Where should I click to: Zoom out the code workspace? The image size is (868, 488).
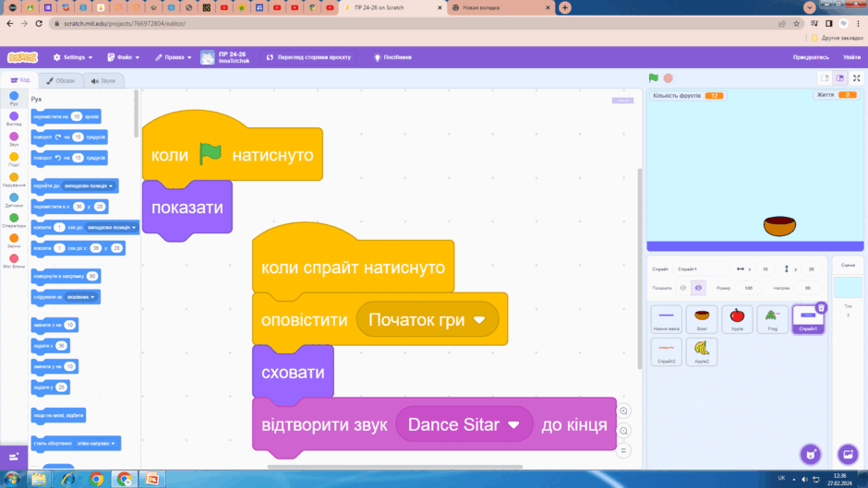[x=623, y=431]
